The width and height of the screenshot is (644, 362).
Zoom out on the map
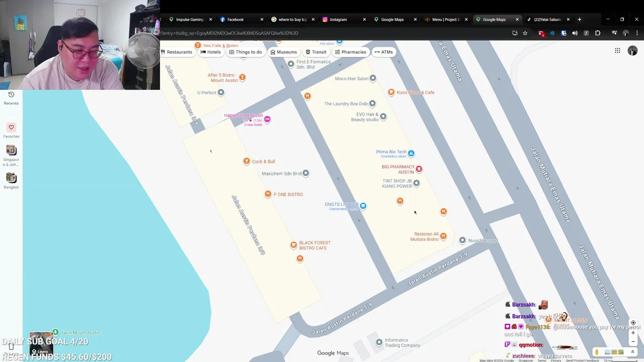click(633, 341)
